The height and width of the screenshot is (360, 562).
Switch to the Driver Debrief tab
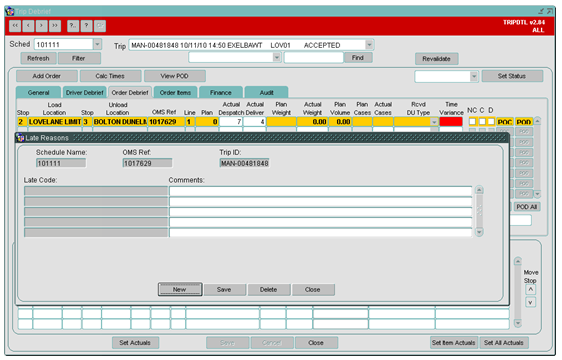(x=85, y=93)
